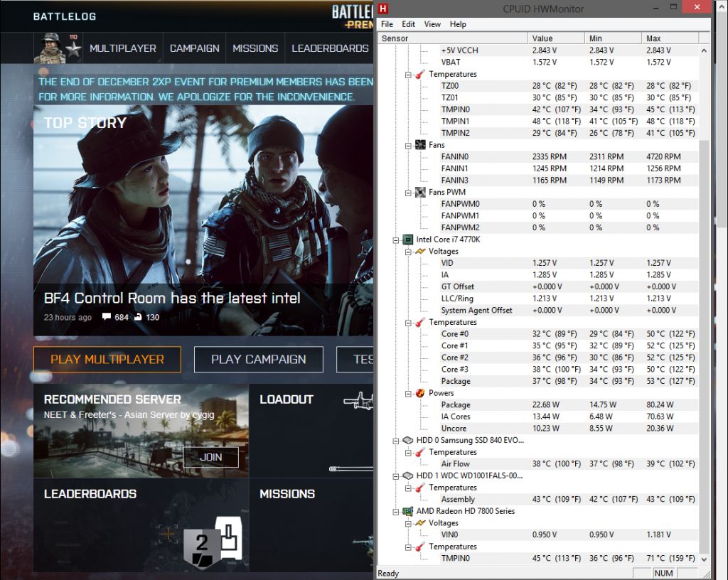
Task: Click the comments speech bubble icon
Action: [x=106, y=317]
